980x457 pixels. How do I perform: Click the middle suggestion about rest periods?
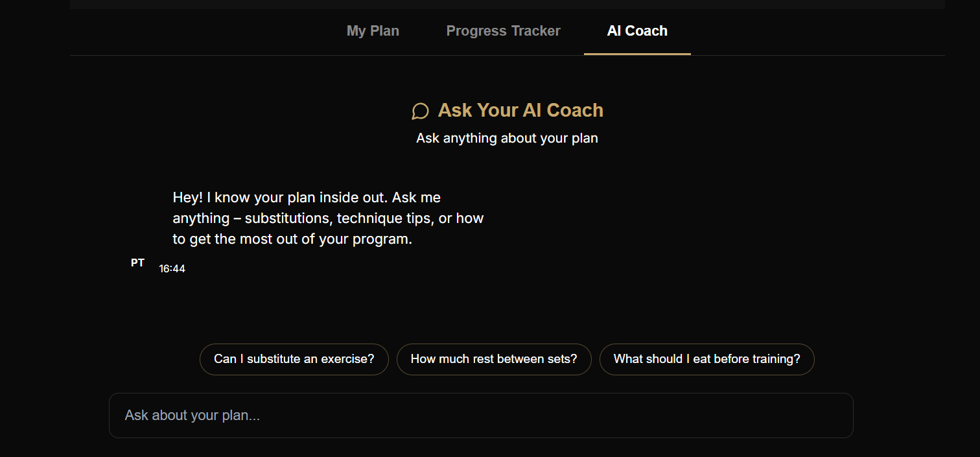494,358
